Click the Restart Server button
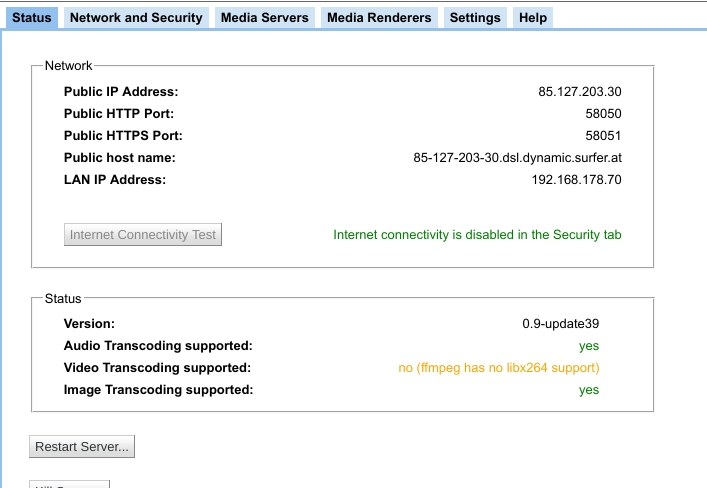This screenshot has height=488, width=707. point(82,447)
